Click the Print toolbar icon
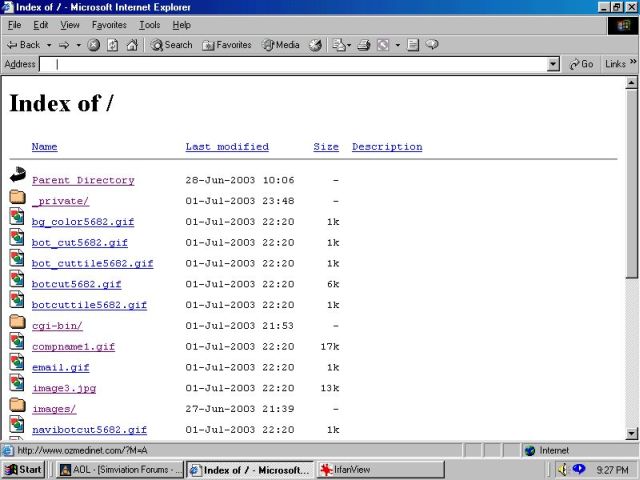Screen dimensions: 640x480 [x=364, y=45]
